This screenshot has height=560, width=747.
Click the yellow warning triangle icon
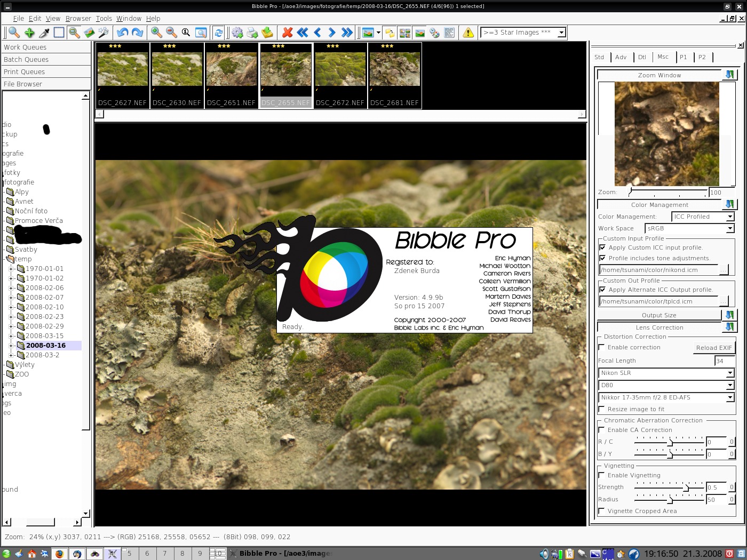(468, 33)
